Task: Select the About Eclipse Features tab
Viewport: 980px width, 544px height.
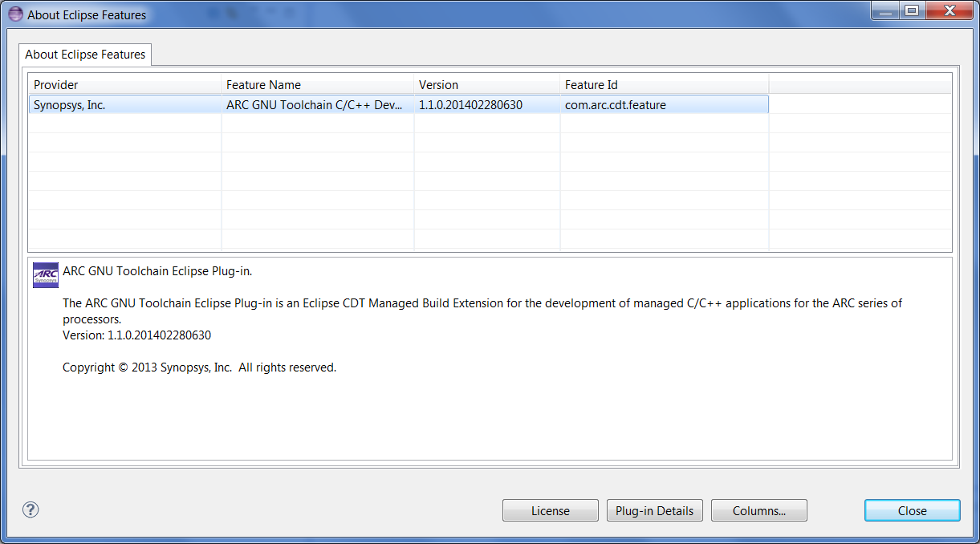Action: [85, 55]
